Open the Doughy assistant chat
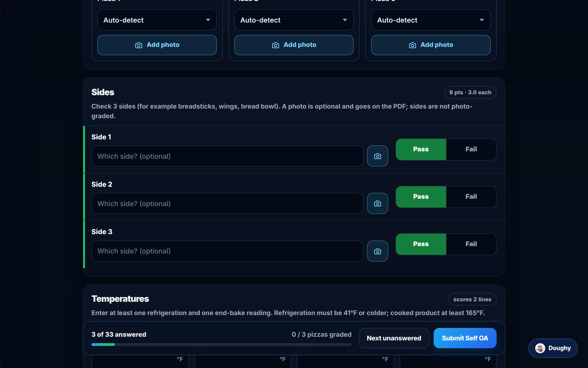This screenshot has width=588, height=368. pos(553,348)
